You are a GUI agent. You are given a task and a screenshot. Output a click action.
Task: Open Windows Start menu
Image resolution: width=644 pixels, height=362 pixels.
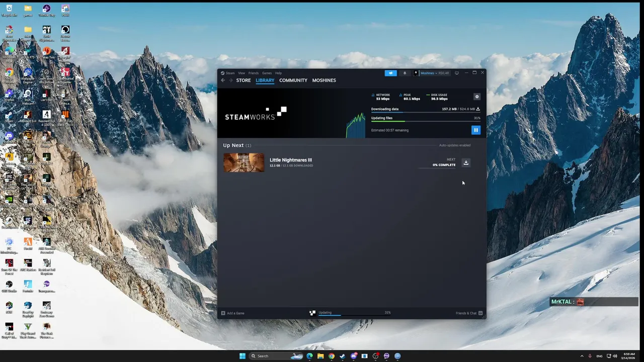[x=242, y=356]
